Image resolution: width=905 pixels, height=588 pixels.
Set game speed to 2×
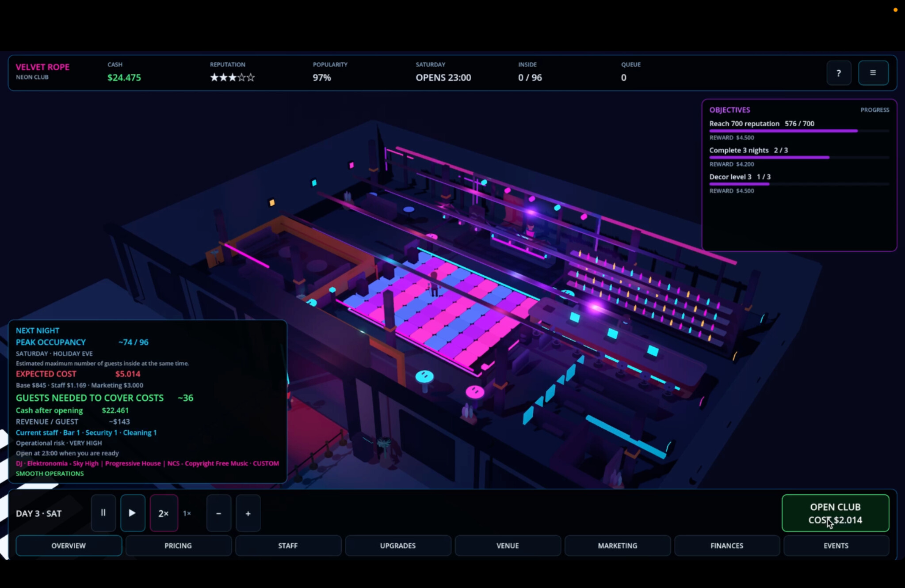pos(164,513)
